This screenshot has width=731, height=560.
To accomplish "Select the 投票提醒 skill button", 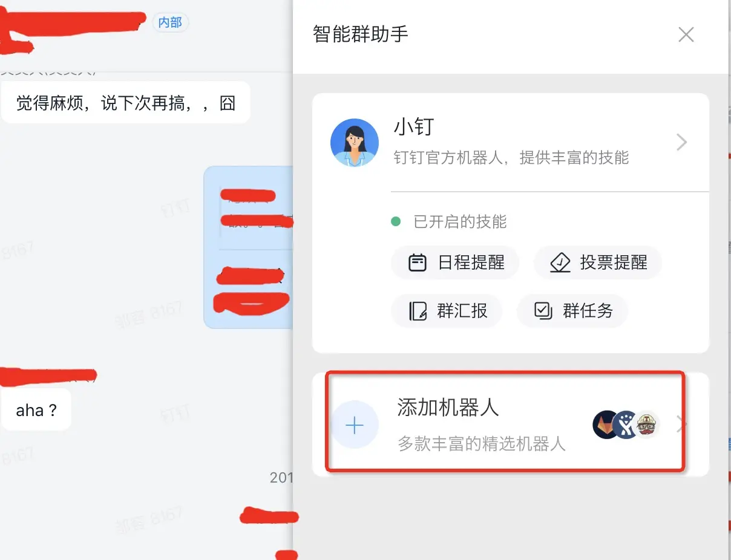I will click(x=598, y=263).
